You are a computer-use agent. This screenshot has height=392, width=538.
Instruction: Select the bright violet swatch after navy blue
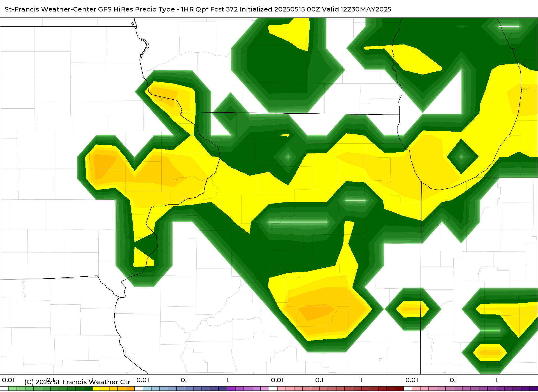[x=231, y=389]
